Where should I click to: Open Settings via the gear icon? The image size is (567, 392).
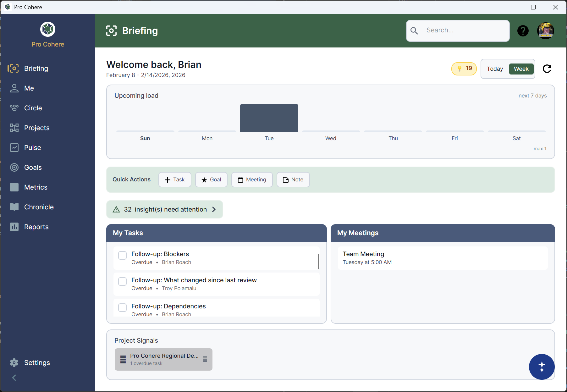14,362
